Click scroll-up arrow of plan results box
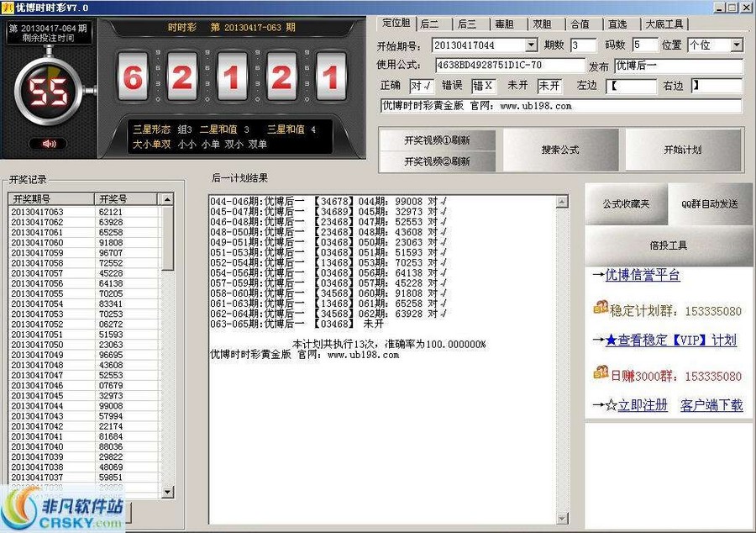The height and width of the screenshot is (533, 756). point(562,202)
